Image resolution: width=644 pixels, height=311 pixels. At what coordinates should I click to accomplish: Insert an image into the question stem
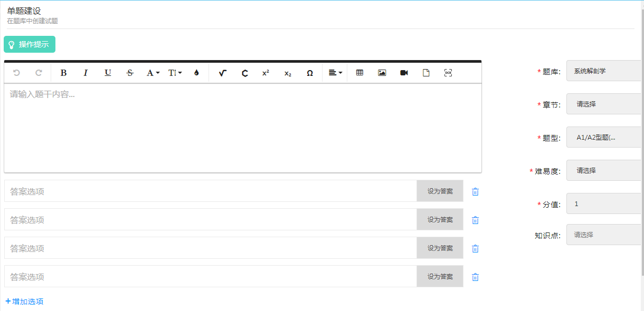point(382,73)
